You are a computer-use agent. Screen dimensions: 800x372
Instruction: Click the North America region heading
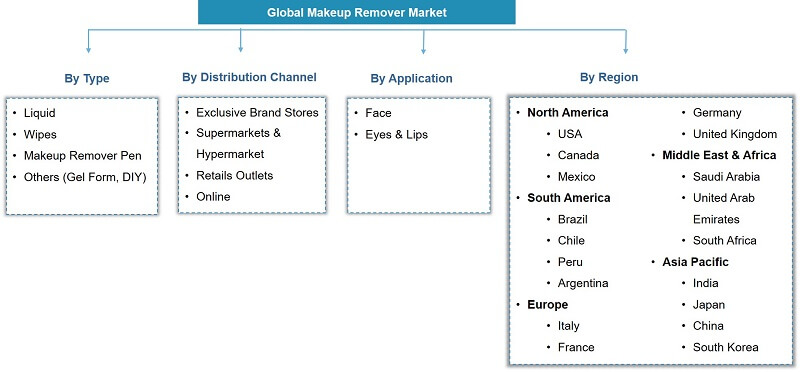click(567, 112)
